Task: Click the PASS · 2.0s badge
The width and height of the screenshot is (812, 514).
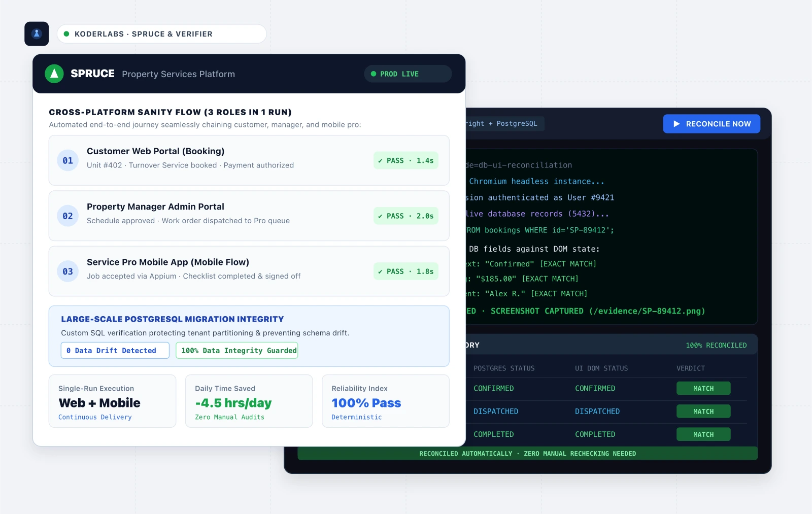Action: pyautogui.click(x=405, y=216)
